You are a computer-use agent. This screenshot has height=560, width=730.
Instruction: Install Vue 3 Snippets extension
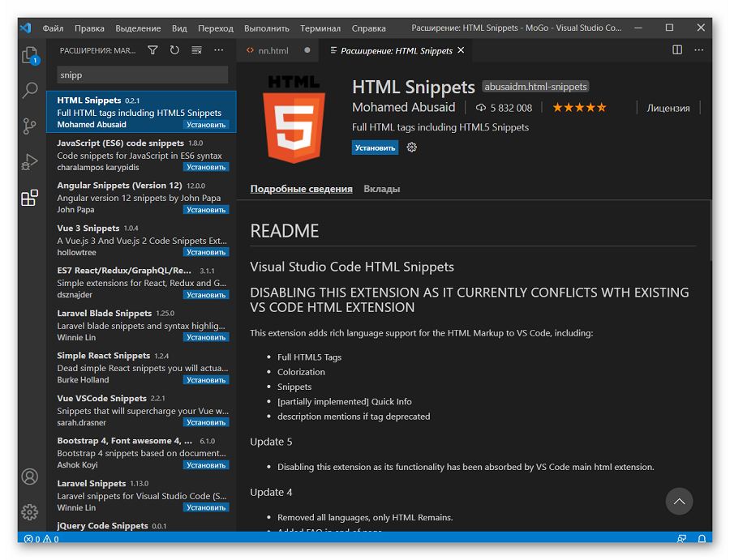[x=206, y=252]
